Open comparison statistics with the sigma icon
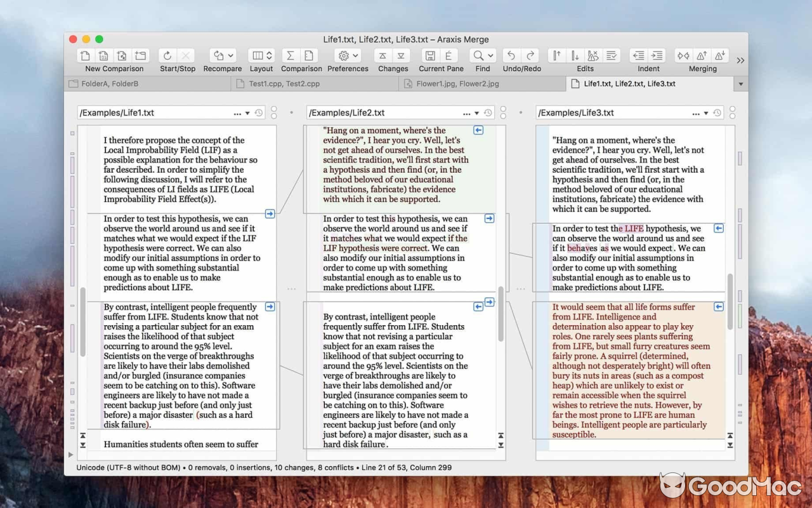The width and height of the screenshot is (812, 508). pos(291,56)
